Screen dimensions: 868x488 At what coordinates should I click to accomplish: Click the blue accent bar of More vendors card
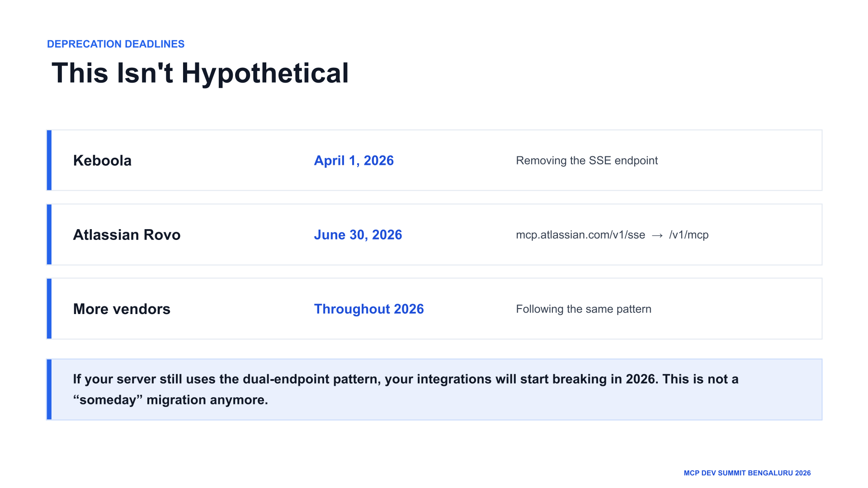coord(49,309)
